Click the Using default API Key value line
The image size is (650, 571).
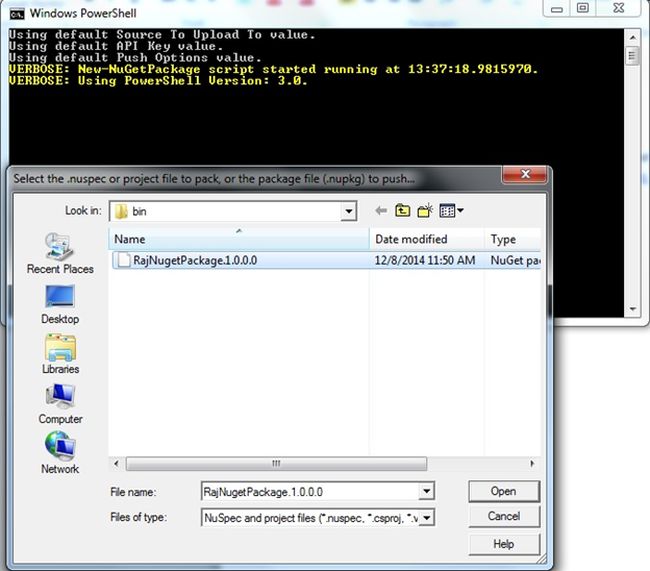point(116,46)
